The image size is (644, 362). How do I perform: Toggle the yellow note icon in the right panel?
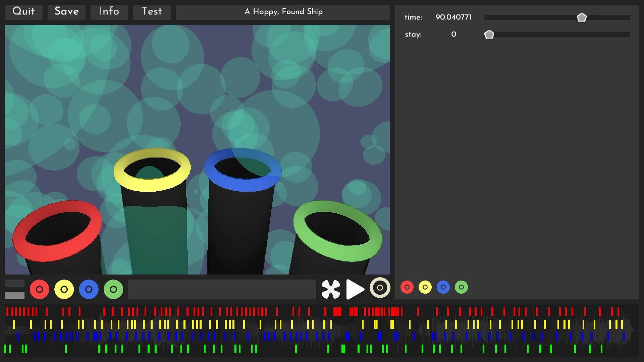point(425,287)
